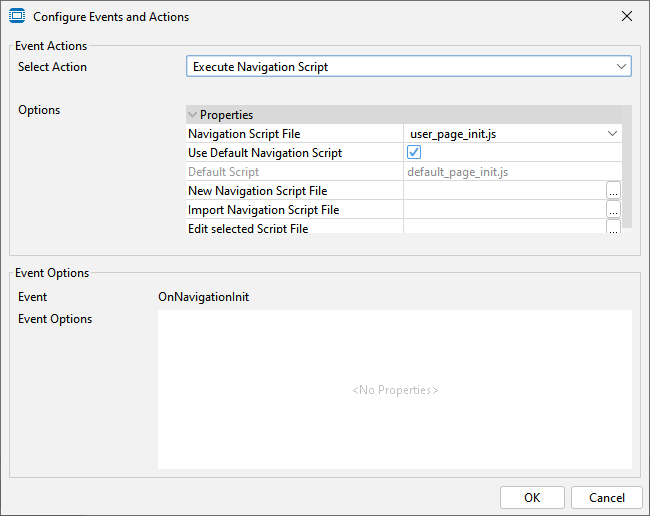The width and height of the screenshot is (650, 516).
Task: Click the Properties panel vertical scrollbar
Action: coord(627,170)
